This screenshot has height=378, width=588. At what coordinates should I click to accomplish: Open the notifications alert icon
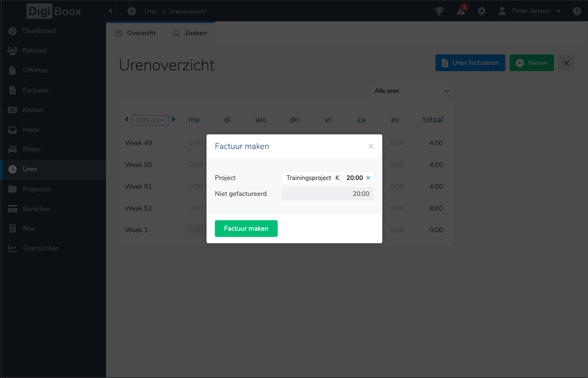pyautogui.click(x=461, y=11)
